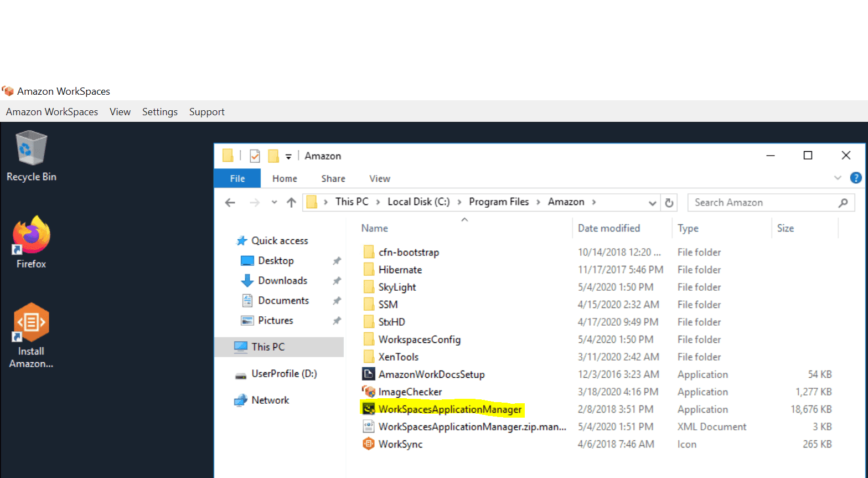Click the File ribbon button
This screenshot has width=868, height=478.
coord(237,178)
